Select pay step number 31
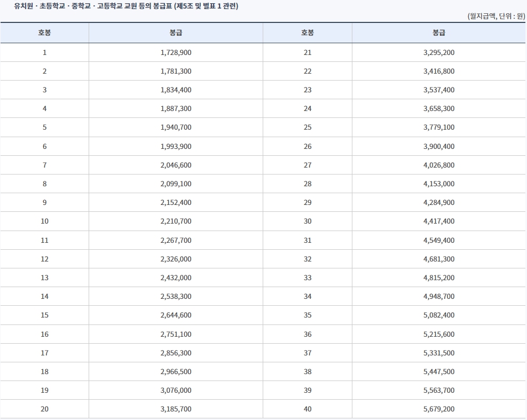 click(308, 240)
